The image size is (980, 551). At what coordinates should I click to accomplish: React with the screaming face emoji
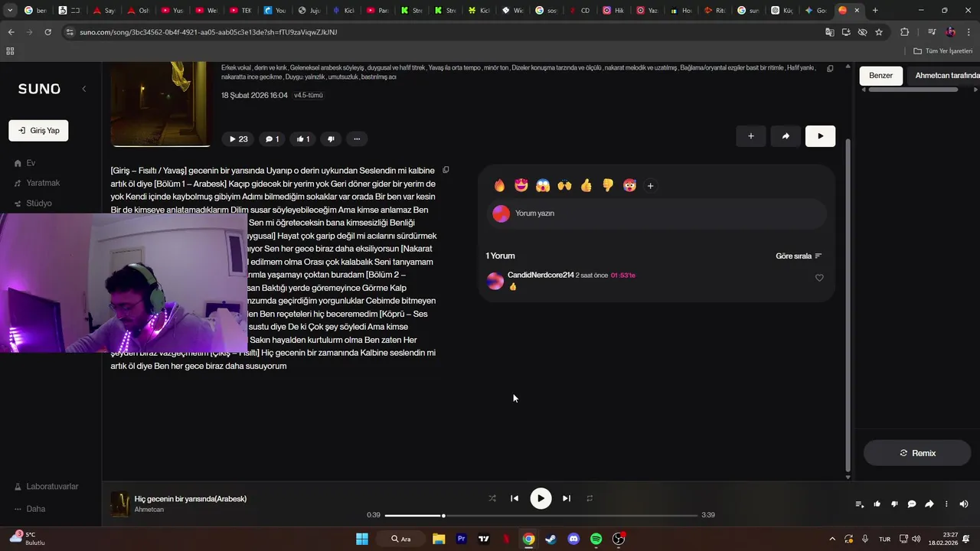click(543, 185)
